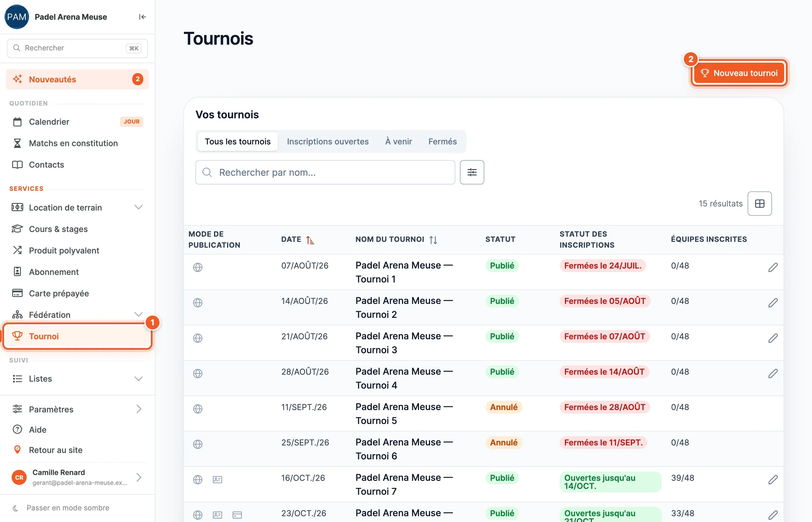This screenshot has height=522, width=812.
Task: Open filter options beside name search
Action: pos(472,172)
